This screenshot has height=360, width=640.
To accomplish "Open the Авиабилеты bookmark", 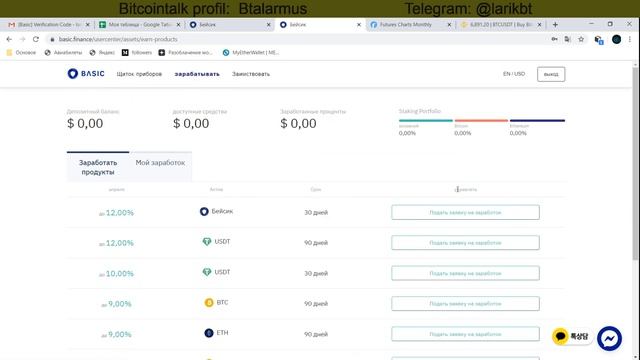I will click(63, 53).
